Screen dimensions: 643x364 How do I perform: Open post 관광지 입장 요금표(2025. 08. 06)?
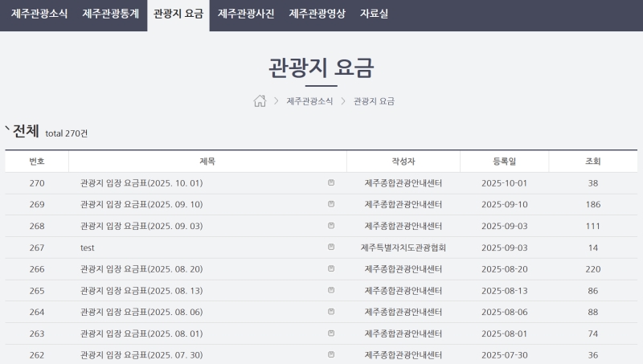click(141, 313)
